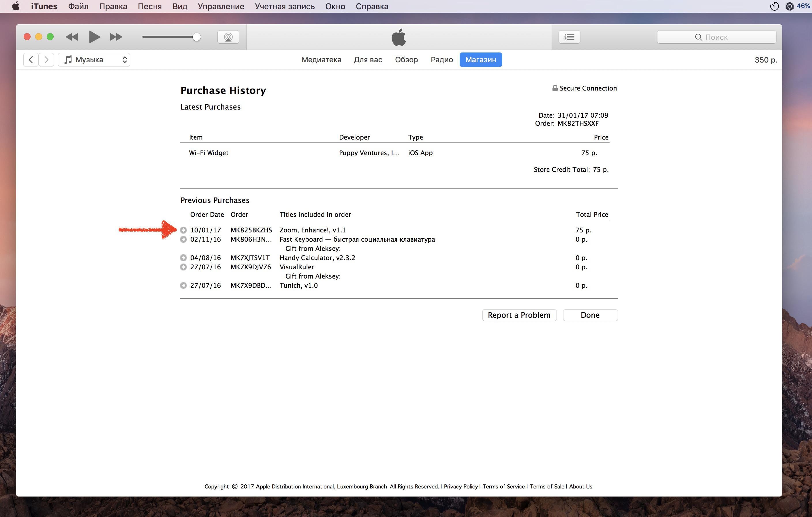Viewport: 812px width, 517px height.
Task: Open the Privacy Policy link
Action: (460, 486)
